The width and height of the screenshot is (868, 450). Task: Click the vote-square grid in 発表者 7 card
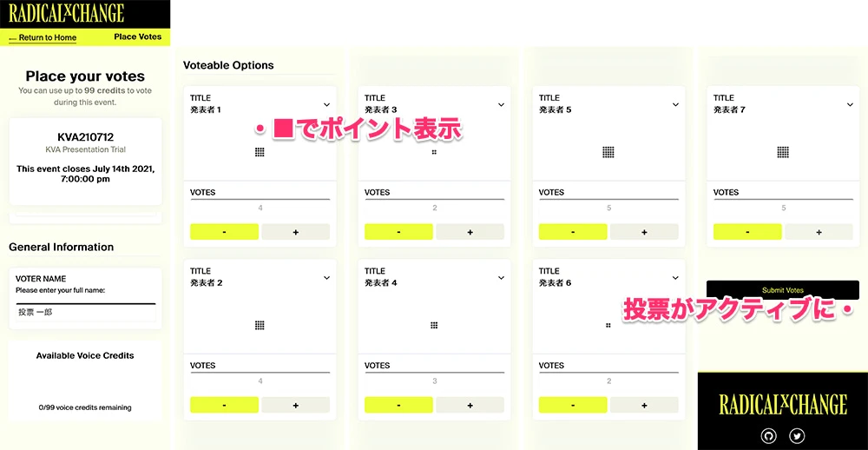click(x=783, y=152)
